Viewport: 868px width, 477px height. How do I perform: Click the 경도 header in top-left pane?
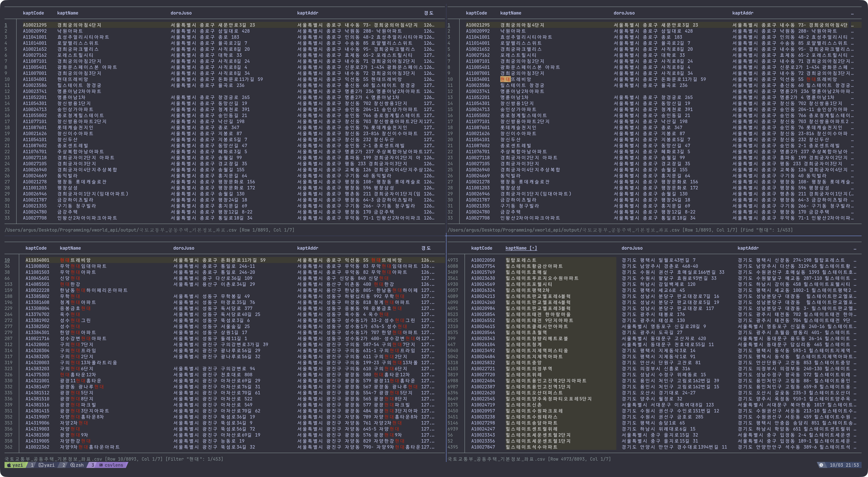coord(428,13)
